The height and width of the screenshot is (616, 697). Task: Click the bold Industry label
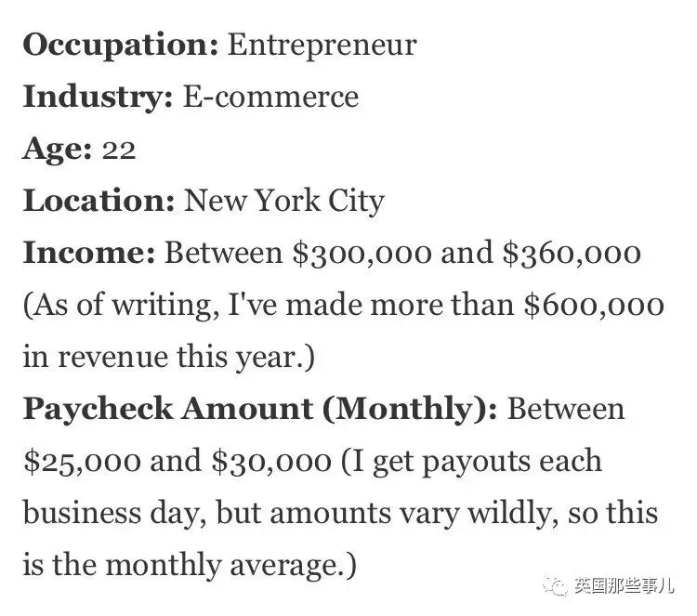pos(98,98)
